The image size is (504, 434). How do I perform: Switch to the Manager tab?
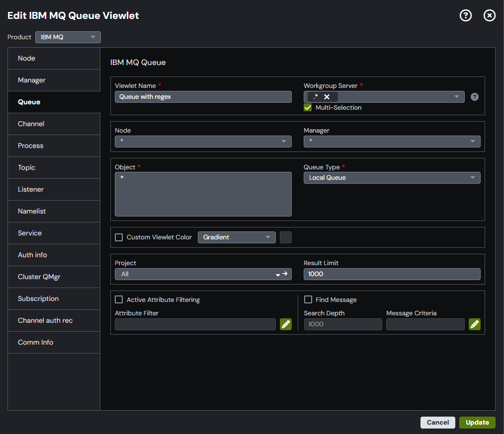54,80
